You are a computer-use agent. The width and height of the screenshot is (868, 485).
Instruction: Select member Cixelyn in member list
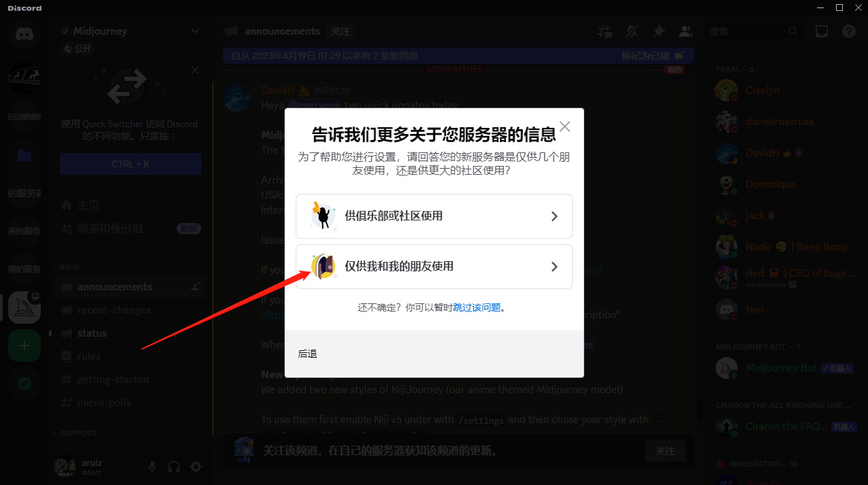786,90
